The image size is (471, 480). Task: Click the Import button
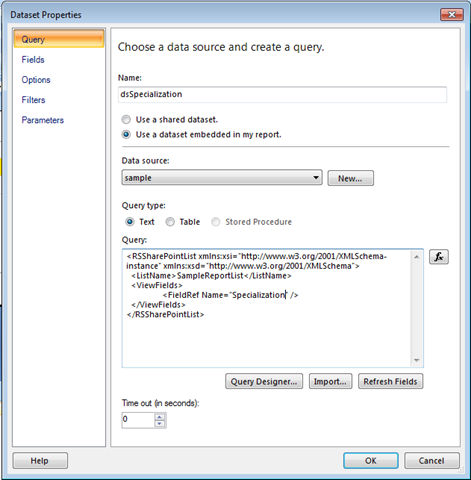[330, 381]
